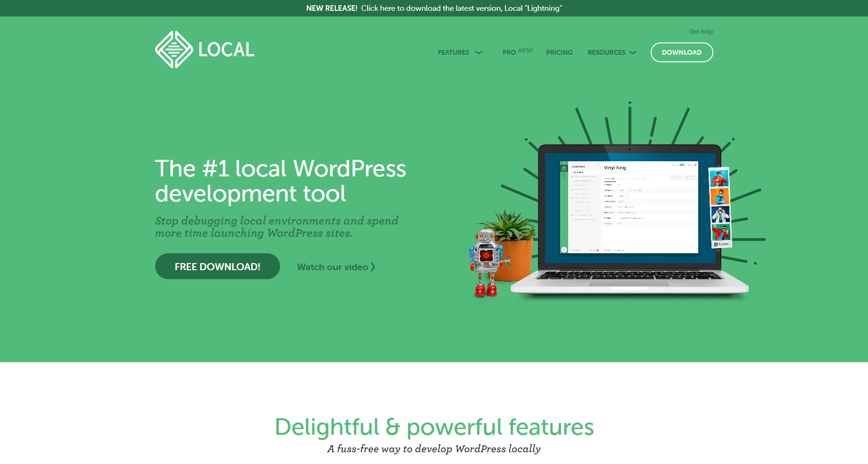868x464 pixels.
Task: Click the toy robot figure
Action: [486, 262]
